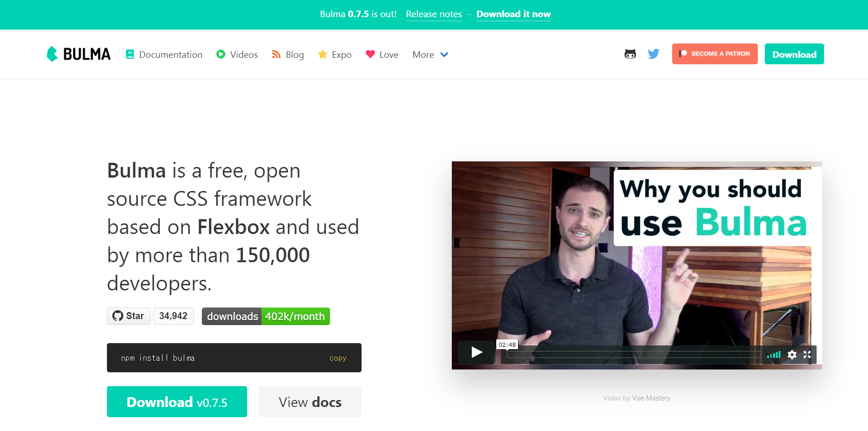
Task: Seek on the video progress bar
Action: 634,355
